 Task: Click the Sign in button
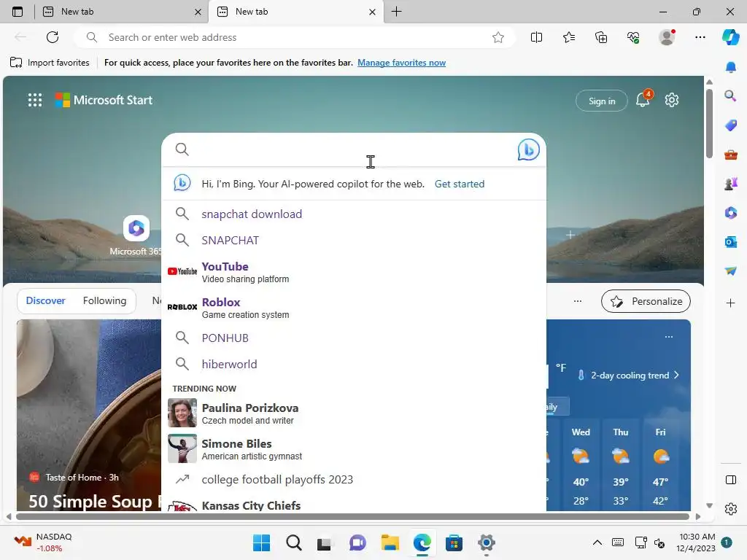[602, 101]
